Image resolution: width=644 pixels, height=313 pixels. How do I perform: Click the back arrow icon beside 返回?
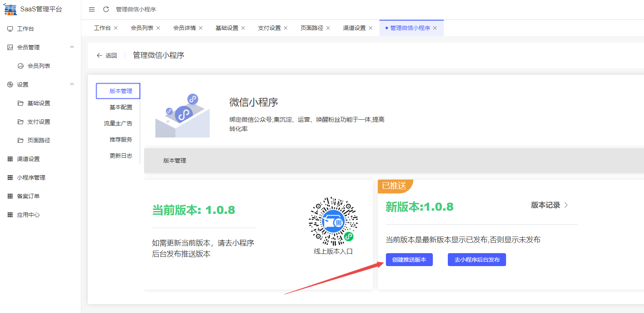pyautogui.click(x=100, y=55)
